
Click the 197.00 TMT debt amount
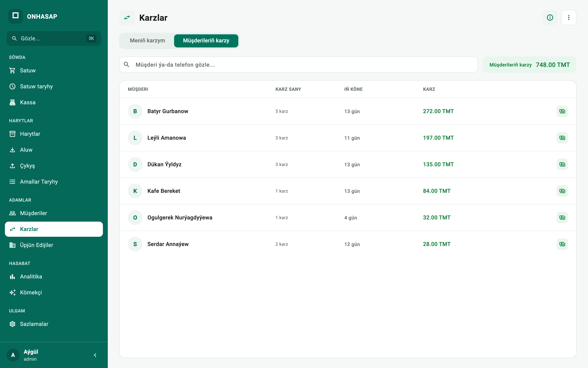(x=438, y=138)
